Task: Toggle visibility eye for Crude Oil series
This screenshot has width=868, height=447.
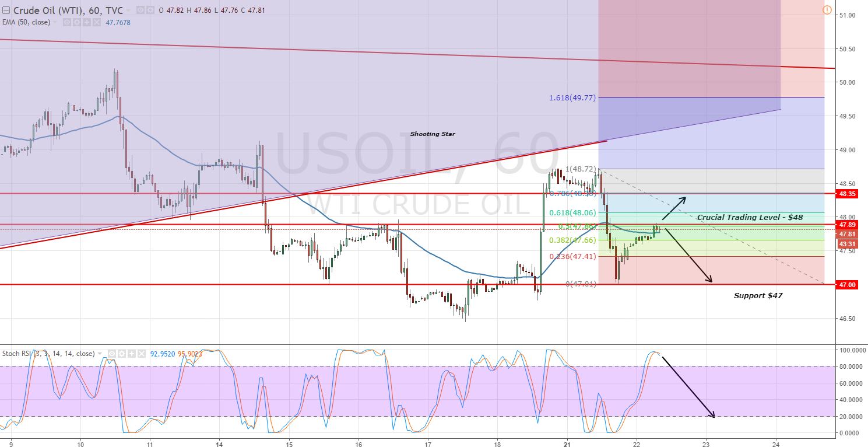Action: (140, 10)
